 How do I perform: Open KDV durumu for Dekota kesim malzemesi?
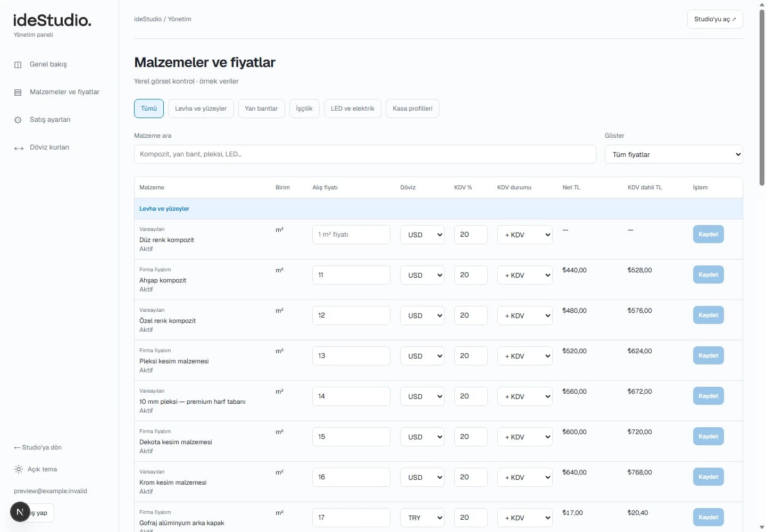pos(525,437)
